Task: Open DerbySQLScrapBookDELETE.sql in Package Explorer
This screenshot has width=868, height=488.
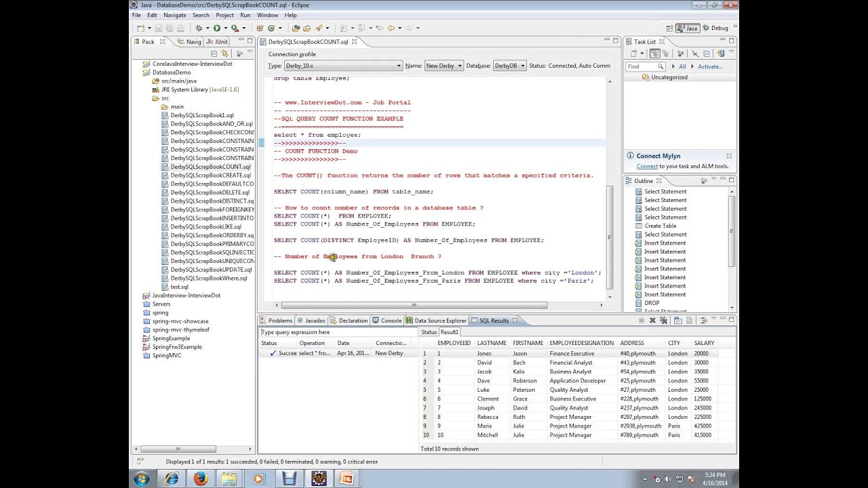Action: tap(210, 192)
